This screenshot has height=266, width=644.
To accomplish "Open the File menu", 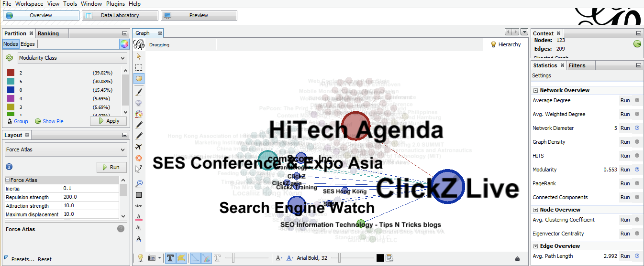I will click(7, 4).
